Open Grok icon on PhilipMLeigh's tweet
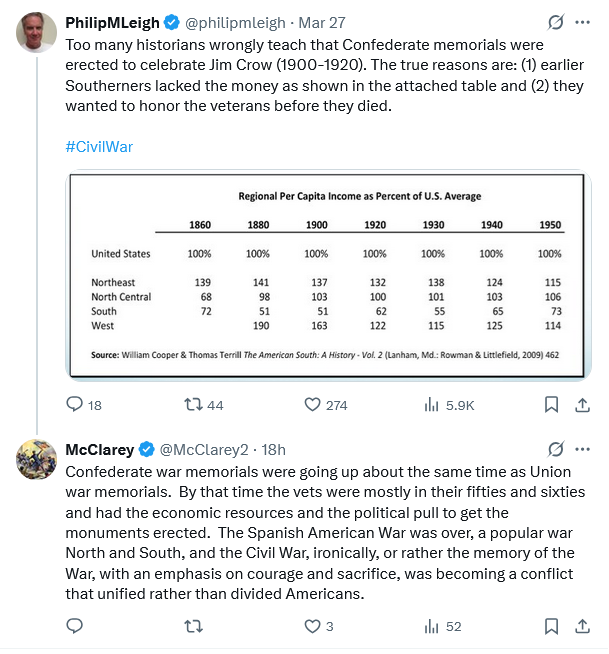Viewport: 609px width, 654px height. tap(556, 22)
